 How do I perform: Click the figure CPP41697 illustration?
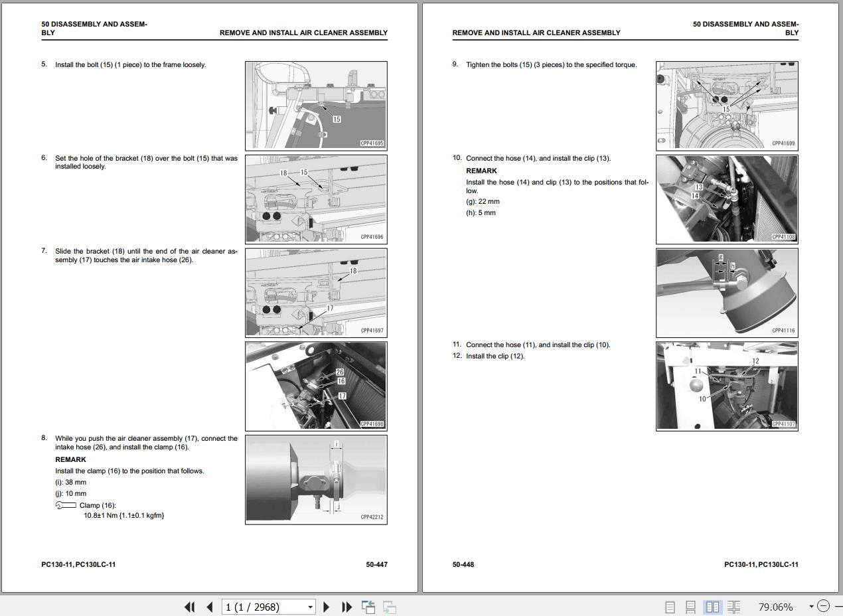pyautogui.click(x=316, y=291)
